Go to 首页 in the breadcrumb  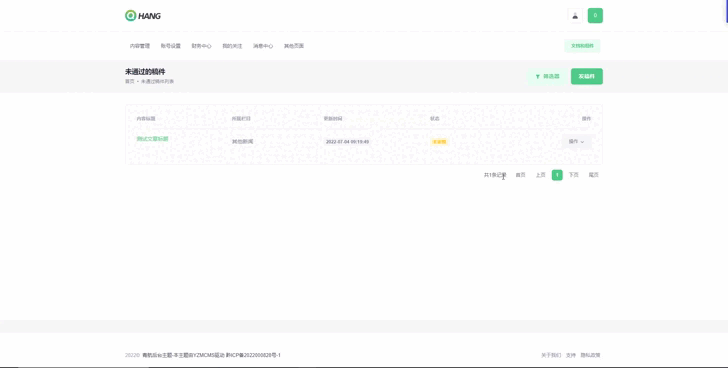coord(130,82)
